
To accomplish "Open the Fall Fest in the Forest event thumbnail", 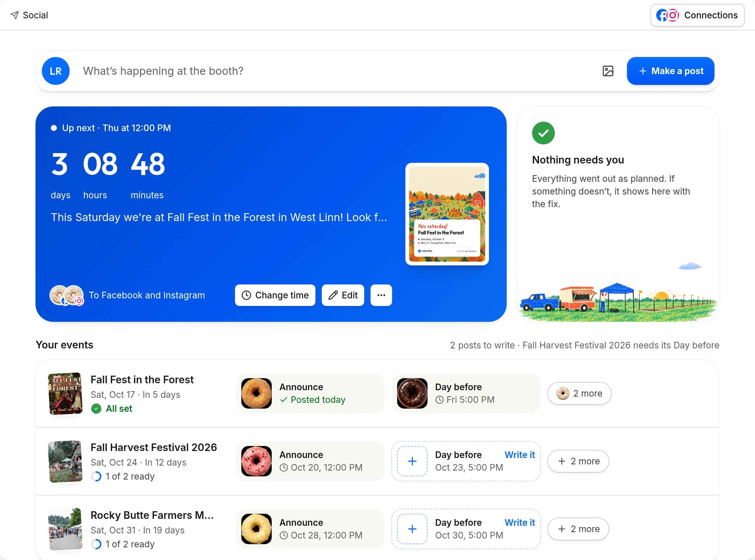I will [65, 393].
